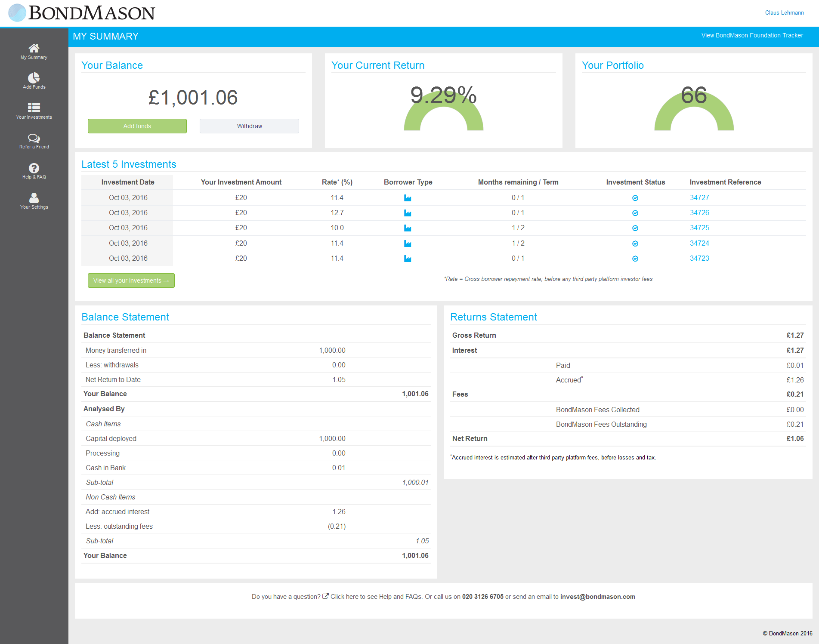Select the Help & FAQ sidebar label

[x=34, y=177]
